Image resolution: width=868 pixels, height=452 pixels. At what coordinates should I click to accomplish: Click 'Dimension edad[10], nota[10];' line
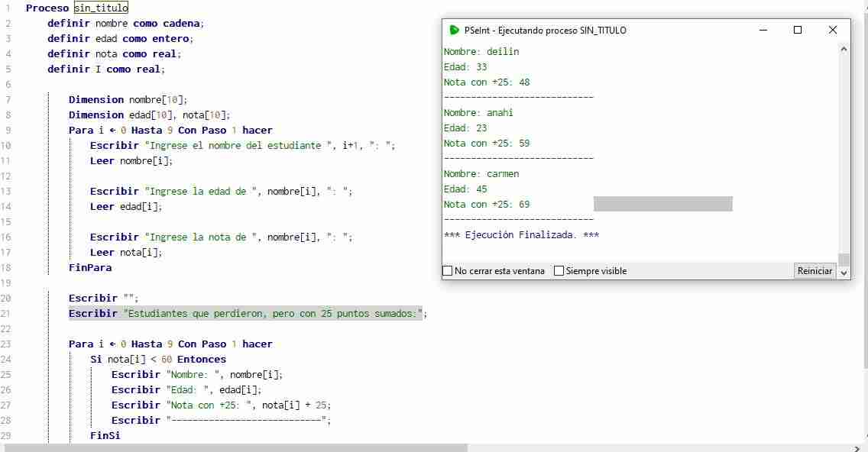(x=150, y=115)
